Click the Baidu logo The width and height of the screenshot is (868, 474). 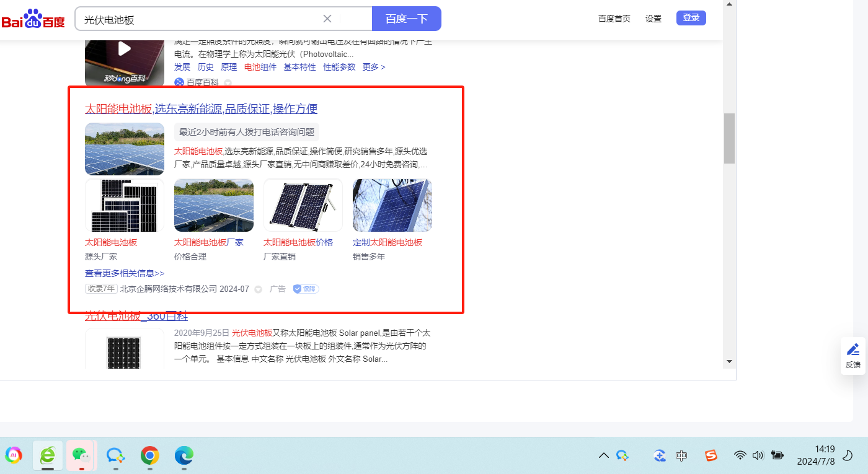pyautogui.click(x=33, y=19)
